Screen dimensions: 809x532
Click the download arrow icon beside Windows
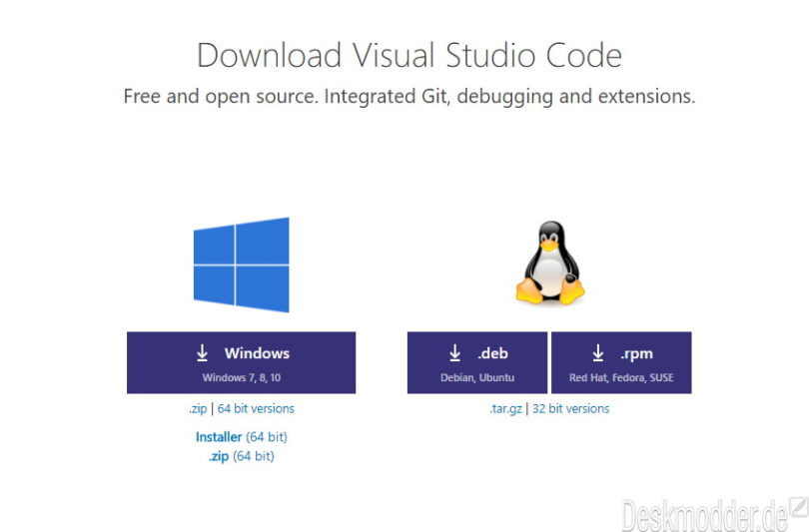coord(203,353)
